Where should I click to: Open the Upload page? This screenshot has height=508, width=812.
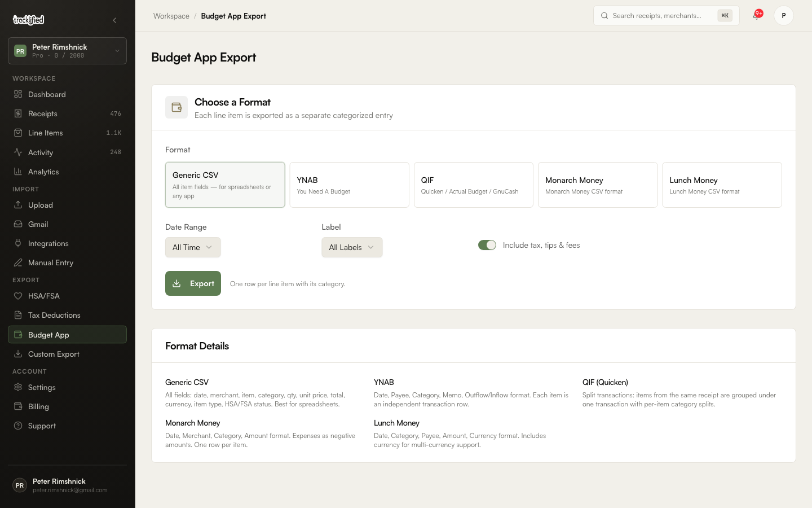(67, 205)
